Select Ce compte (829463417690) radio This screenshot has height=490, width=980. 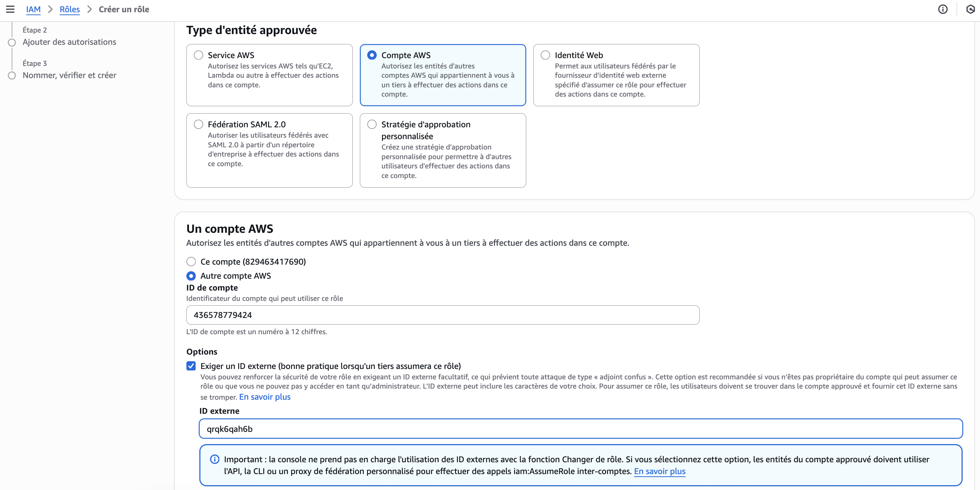(191, 262)
